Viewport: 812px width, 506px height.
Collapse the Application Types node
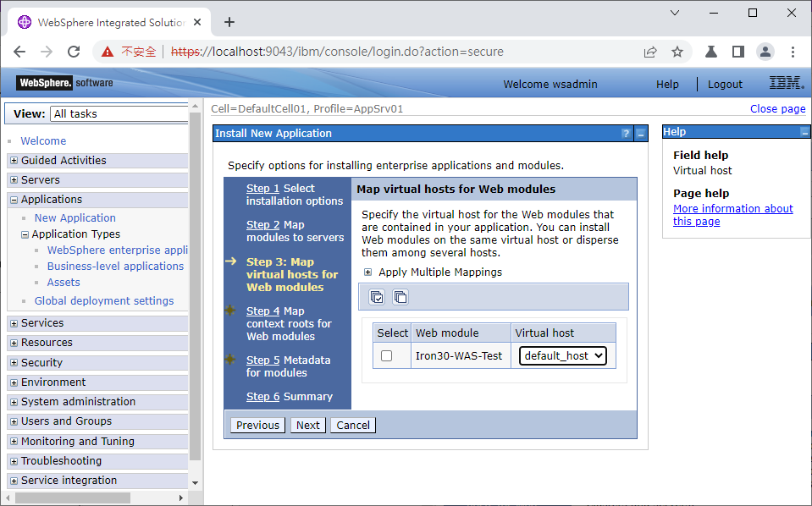coord(25,234)
